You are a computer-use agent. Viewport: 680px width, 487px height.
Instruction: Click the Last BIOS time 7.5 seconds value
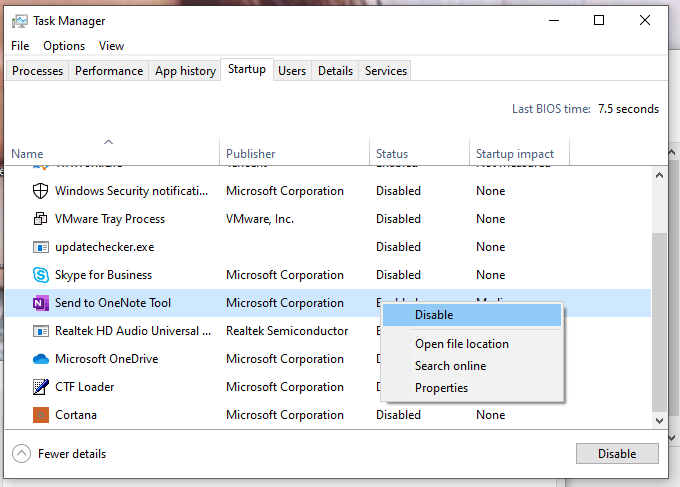click(x=628, y=109)
